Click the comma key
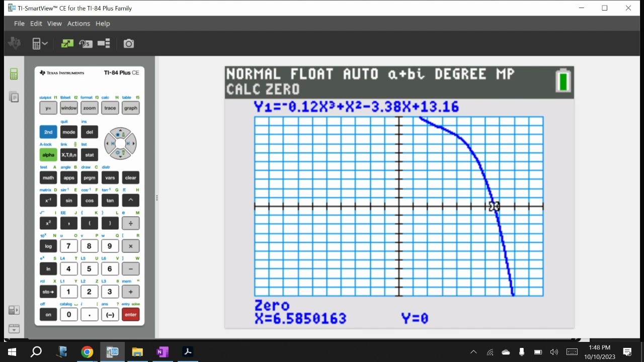The height and width of the screenshot is (362, 644). [69, 223]
